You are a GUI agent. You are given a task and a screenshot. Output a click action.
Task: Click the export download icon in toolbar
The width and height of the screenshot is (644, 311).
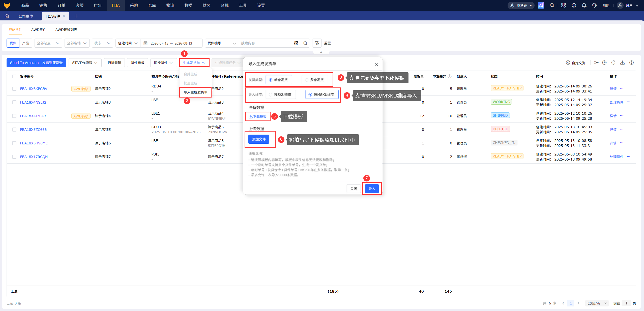pyautogui.click(x=622, y=63)
